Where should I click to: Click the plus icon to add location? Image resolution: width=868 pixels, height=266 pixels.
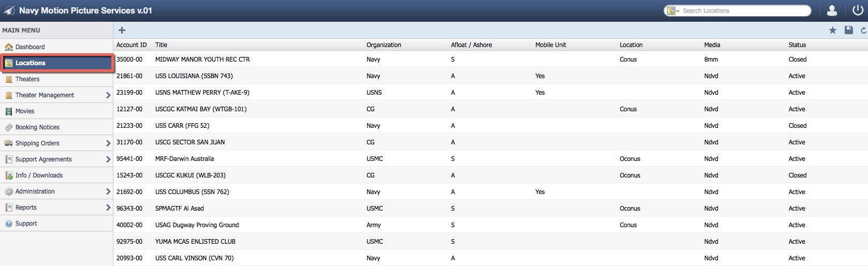pyautogui.click(x=122, y=31)
